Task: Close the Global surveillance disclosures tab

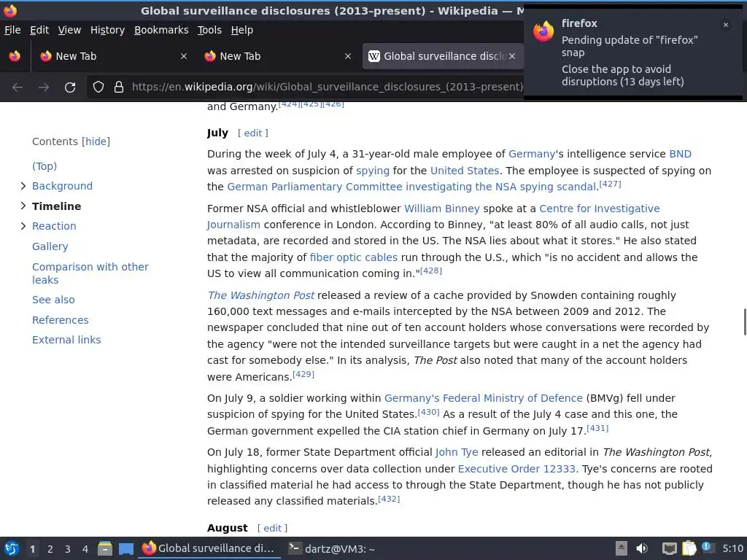Action: (x=511, y=56)
